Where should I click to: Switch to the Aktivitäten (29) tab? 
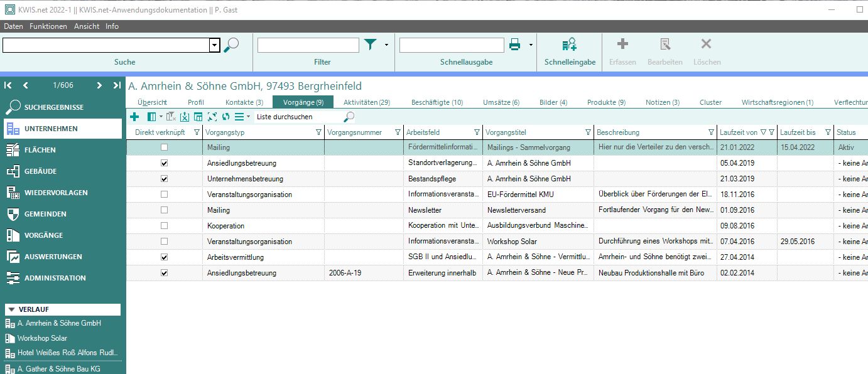tap(367, 102)
